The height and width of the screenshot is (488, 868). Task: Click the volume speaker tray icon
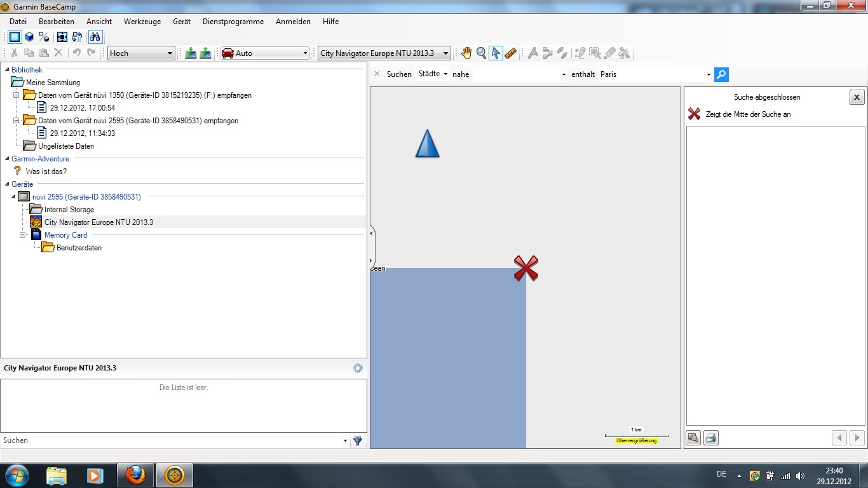(x=800, y=475)
